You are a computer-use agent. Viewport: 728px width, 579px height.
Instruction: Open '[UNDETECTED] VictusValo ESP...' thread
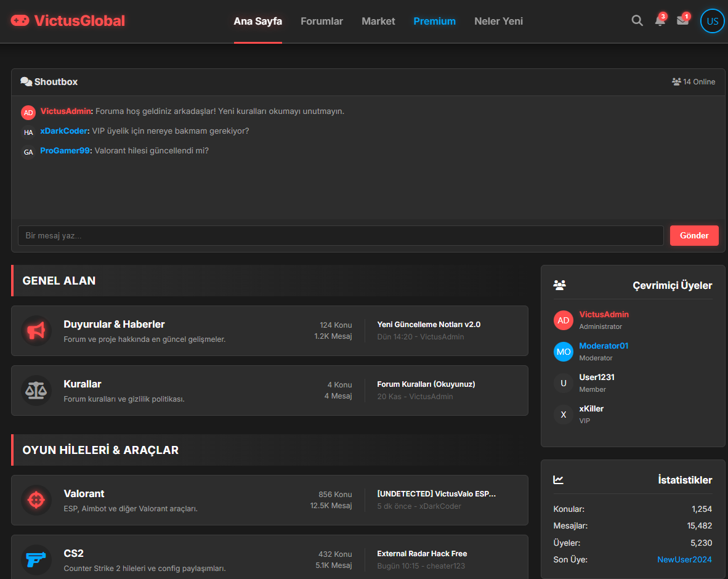coord(437,494)
